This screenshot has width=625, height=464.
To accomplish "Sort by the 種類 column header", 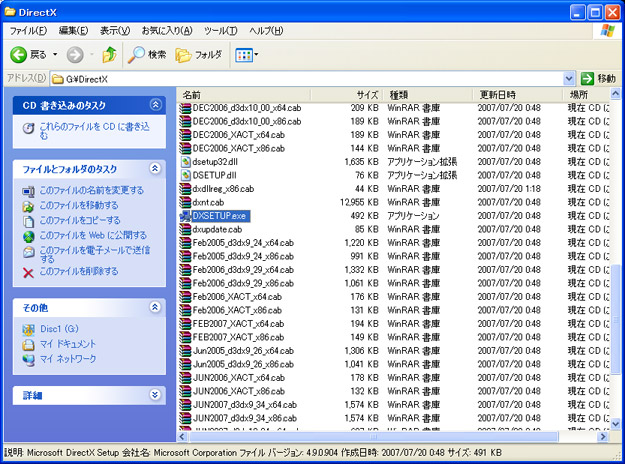I will (x=428, y=95).
